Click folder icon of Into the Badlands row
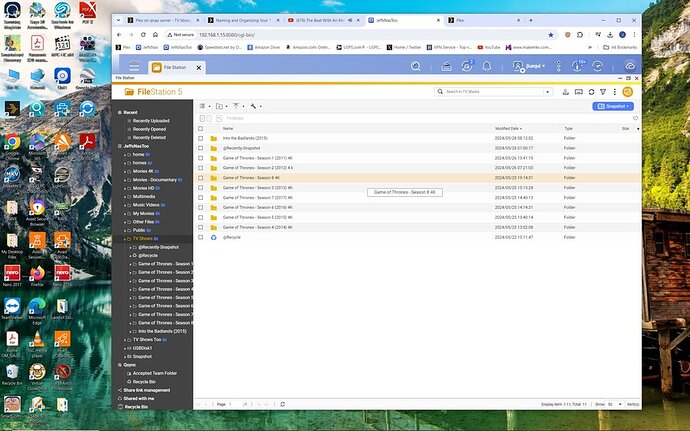690x431 pixels. click(213, 138)
